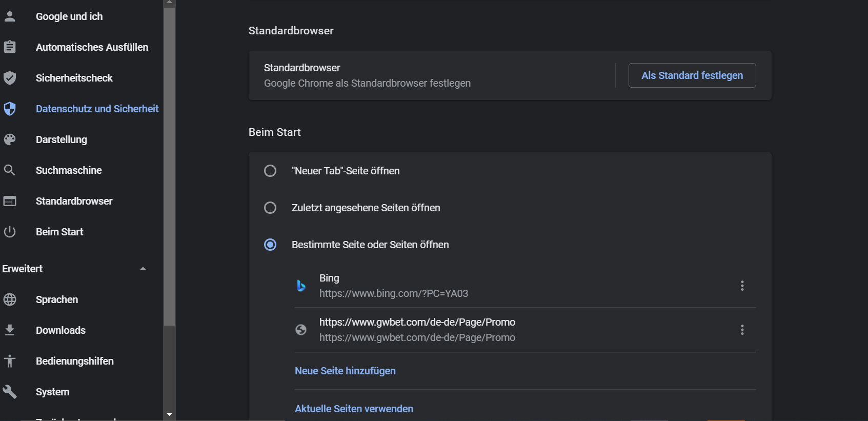Select "Neuer Tab"-Seite öffnen radio option
The height and width of the screenshot is (421, 868).
(x=270, y=171)
